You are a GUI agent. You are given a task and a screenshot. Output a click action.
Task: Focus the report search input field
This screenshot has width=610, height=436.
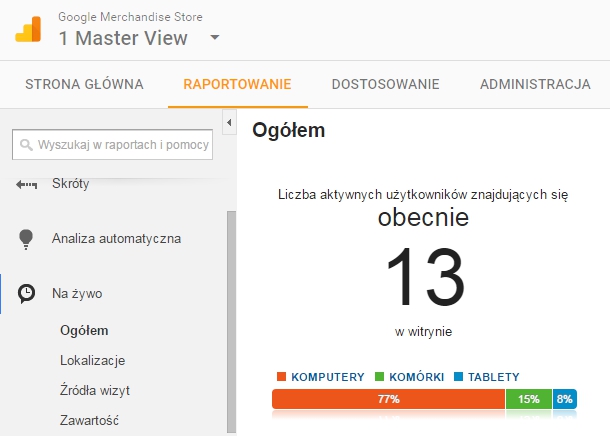coord(122,145)
